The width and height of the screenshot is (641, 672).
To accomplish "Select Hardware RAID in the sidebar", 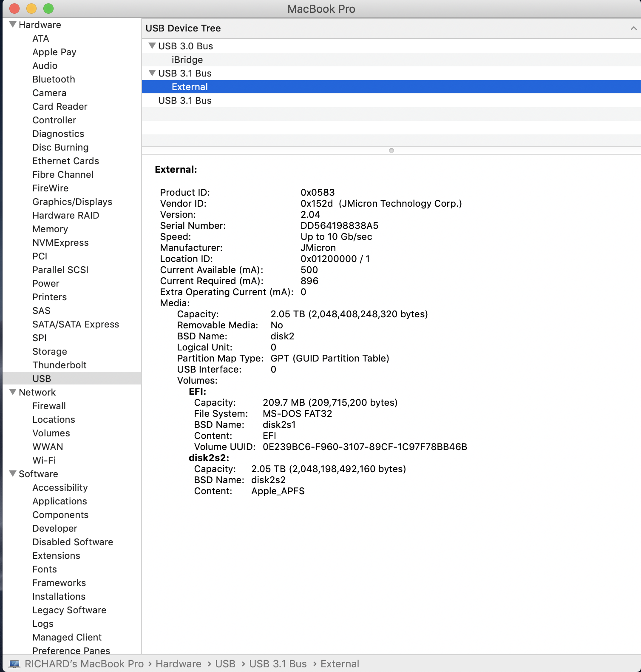I will (x=66, y=215).
